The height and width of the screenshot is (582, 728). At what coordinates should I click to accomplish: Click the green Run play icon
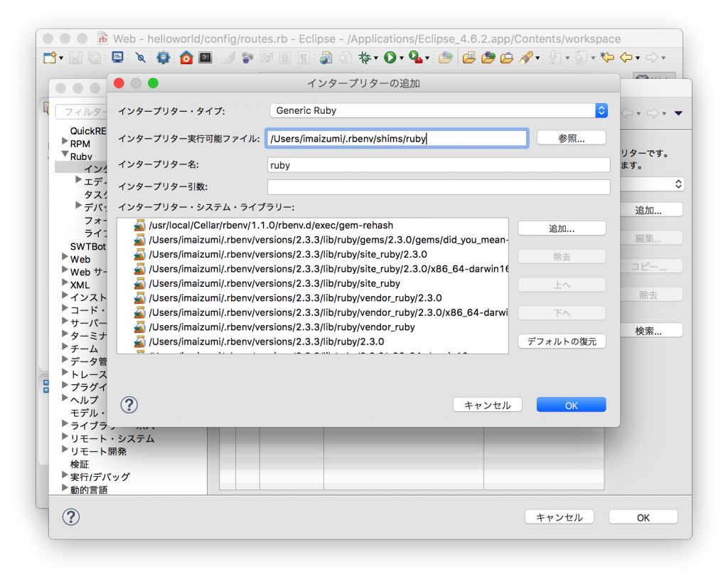[390, 58]
